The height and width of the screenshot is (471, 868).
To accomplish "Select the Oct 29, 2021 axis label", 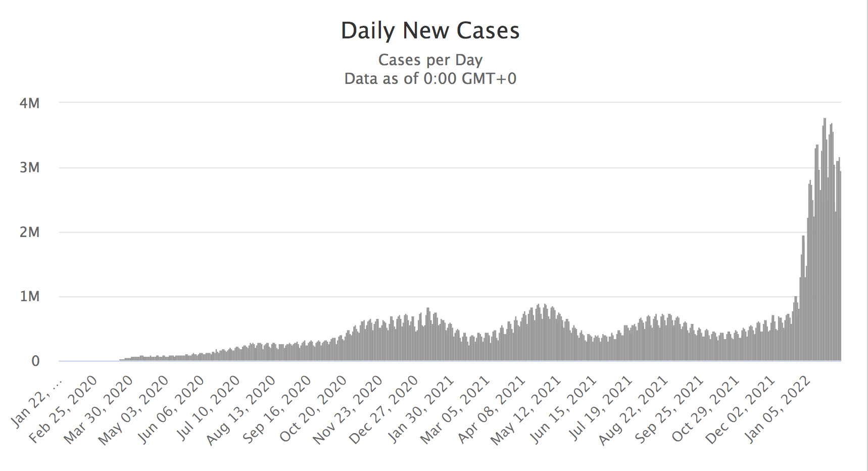I will [706, 409].
